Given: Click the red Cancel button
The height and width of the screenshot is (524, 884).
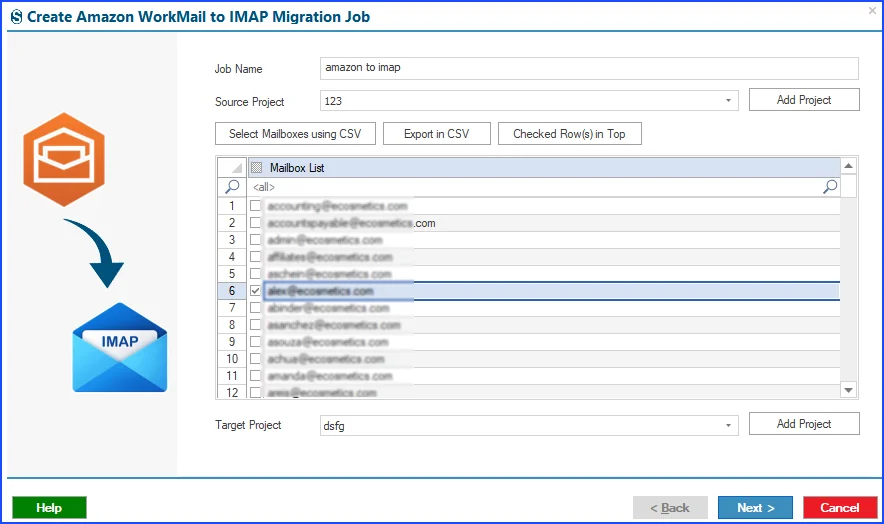Looking at the screenshot, I should 840,508.
